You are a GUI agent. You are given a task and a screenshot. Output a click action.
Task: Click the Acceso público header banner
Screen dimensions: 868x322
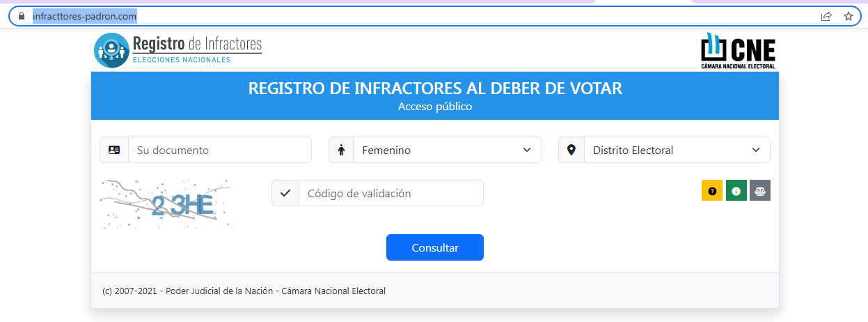pyautogui.click(x=434, y=96)
